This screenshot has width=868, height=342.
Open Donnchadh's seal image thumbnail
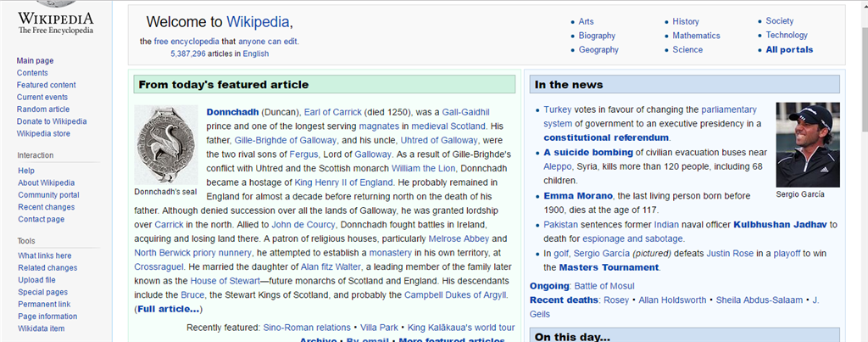(166, 144)
